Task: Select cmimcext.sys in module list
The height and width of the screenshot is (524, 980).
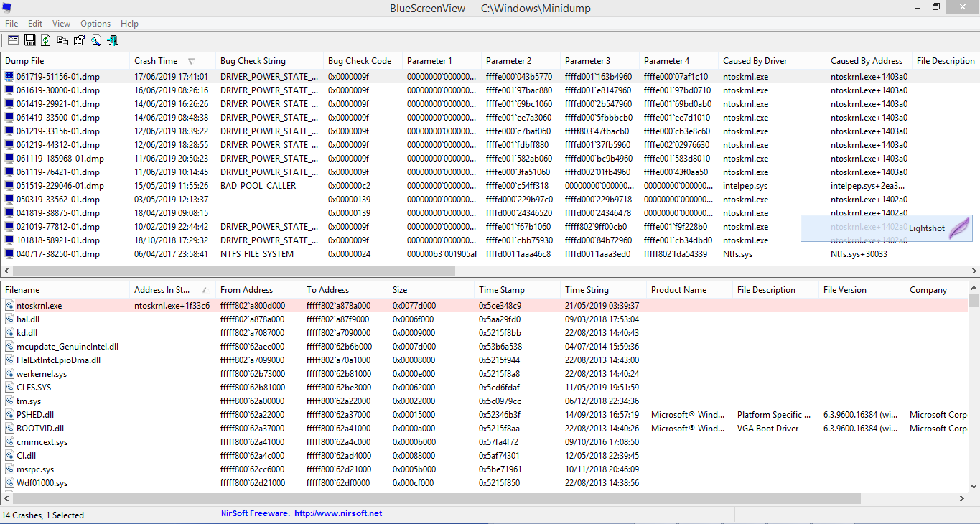Action: coord(42,442)
